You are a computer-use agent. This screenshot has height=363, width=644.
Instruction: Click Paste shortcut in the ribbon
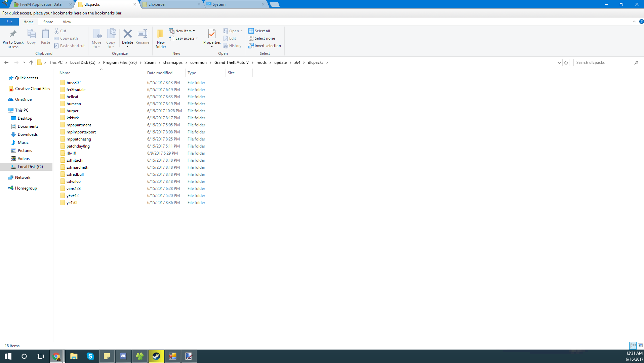click(69, 46)
